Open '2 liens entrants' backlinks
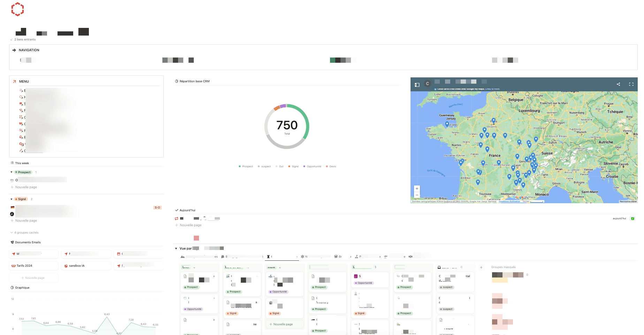The height and width of the screenshot is (335, 644). 23,39
